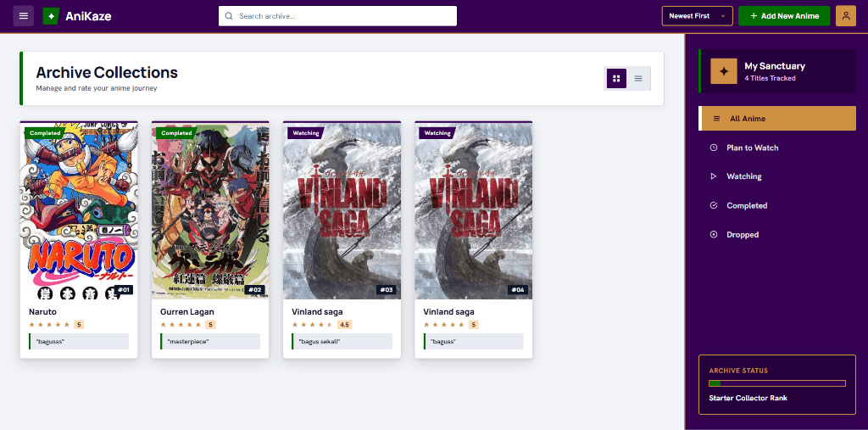Click the play icon beside Watching
The height and width of the screenshot is (430, 868).
click(x=714, y=176)
